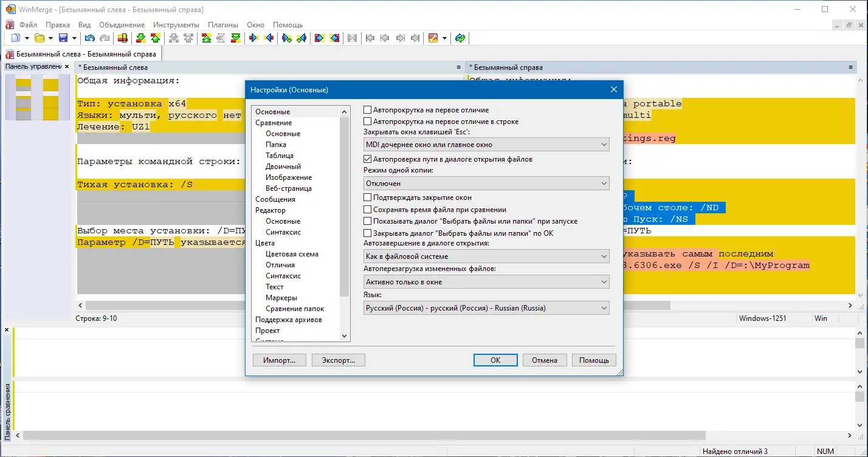Go to the first difference

pos(207,38)
